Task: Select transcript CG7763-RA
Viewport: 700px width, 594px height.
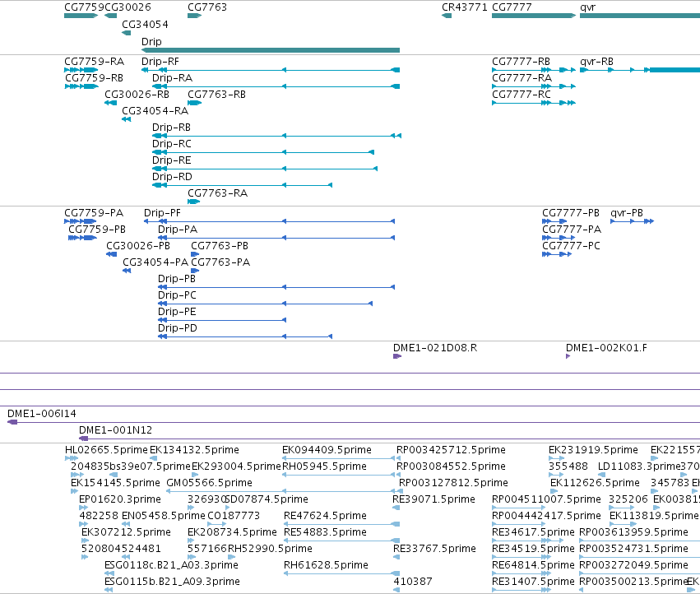Action: 217,193
